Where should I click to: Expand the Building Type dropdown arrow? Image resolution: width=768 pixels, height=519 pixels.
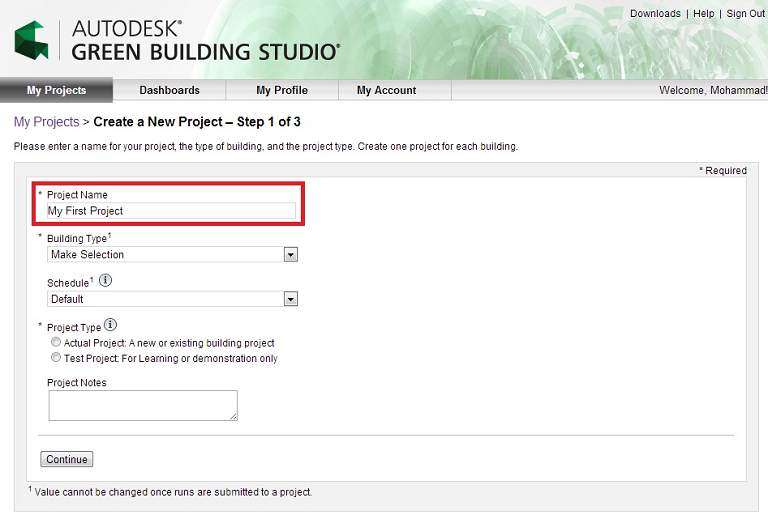(x=291, y=255)
